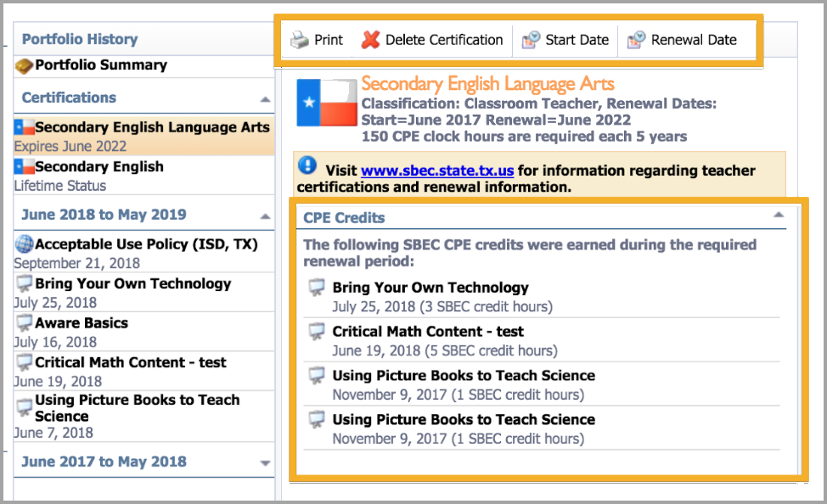Viewport: 827px width, 504px height.
Task: Select Secondary English lifetime certification
Action: tap(98, 167)
